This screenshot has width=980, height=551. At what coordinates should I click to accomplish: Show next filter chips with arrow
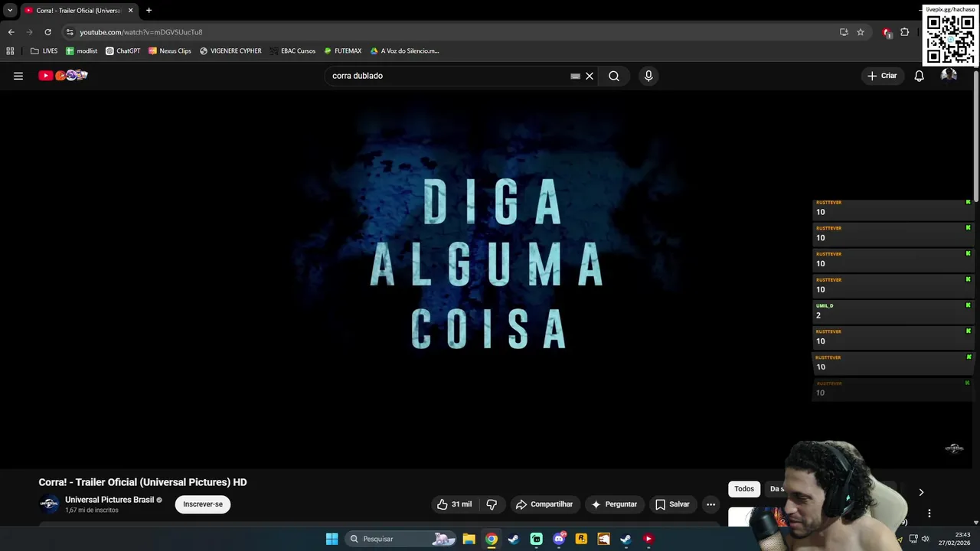coord(921,492)
